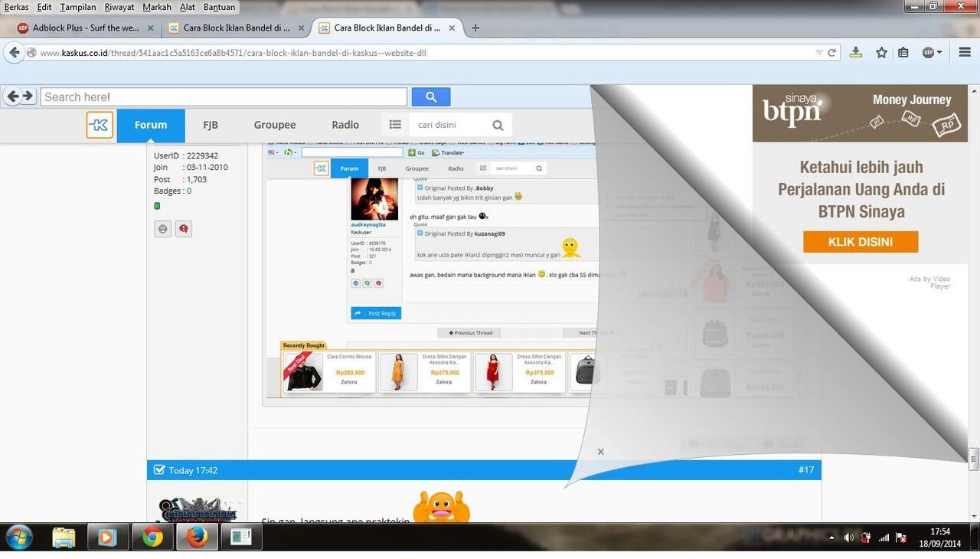Image resolution: width=980 pixels, height=559 pixels.
Task: Click the red report icon under Badges
Action: tap(184, 229)
